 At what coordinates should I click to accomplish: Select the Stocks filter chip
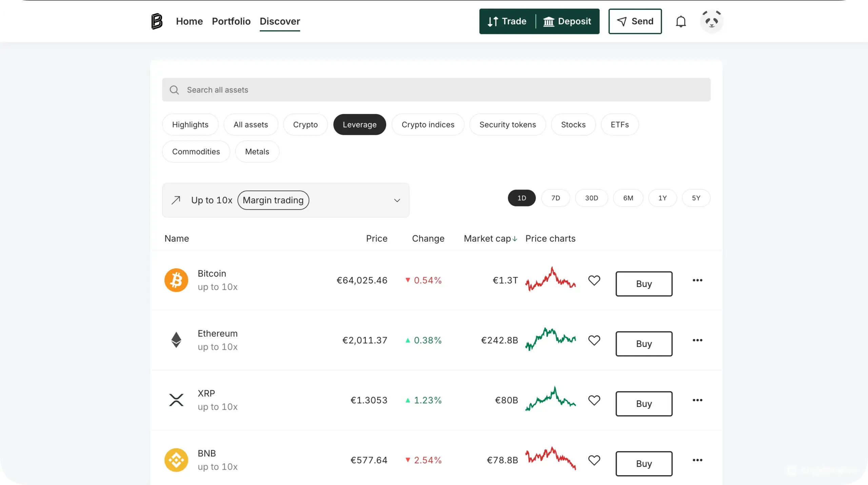click(573, 124)
